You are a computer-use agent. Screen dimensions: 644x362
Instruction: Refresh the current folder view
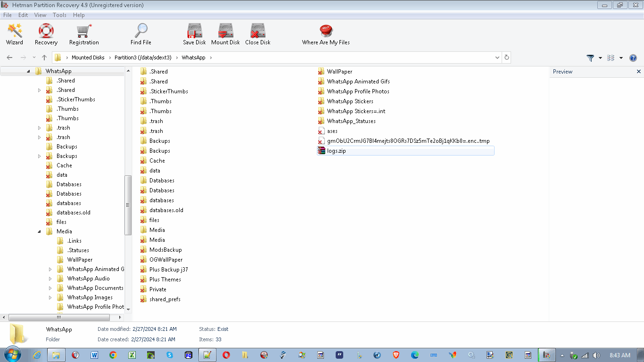[507, 58]
